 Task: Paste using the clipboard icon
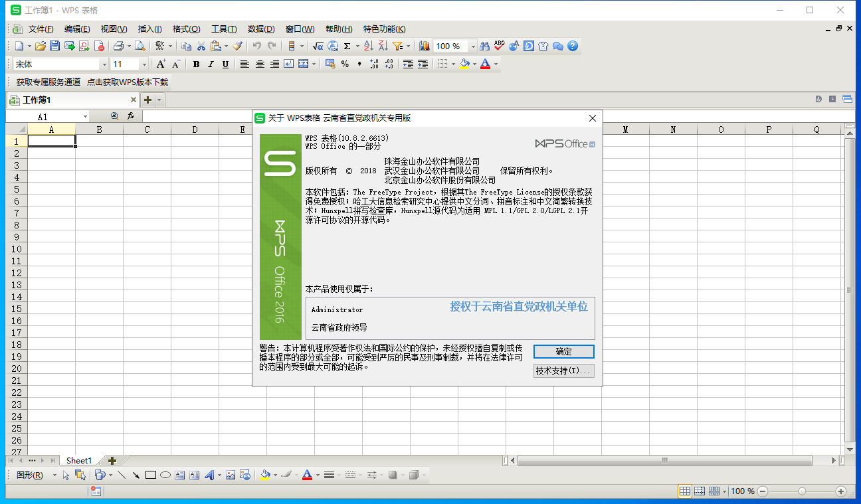(216, 46)
